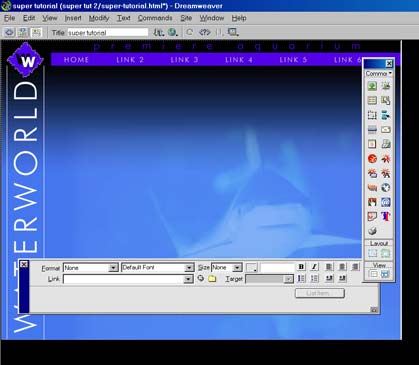Open the File menu

9,18
